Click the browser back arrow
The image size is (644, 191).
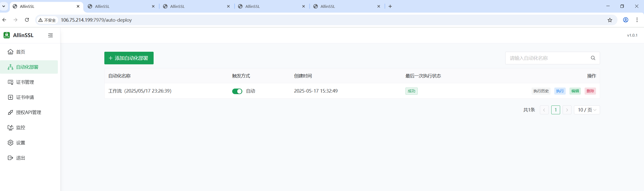pyautogui.click(x=4, y=20)
